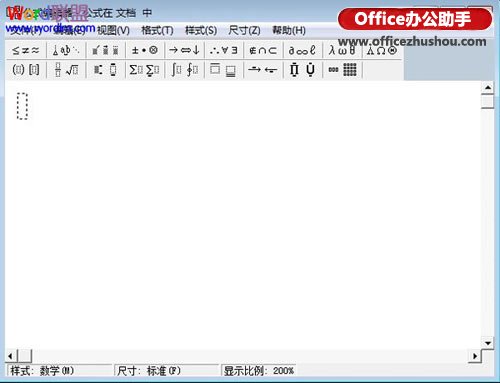Open the 帮助(H) menu

click(x=289, y=30)
